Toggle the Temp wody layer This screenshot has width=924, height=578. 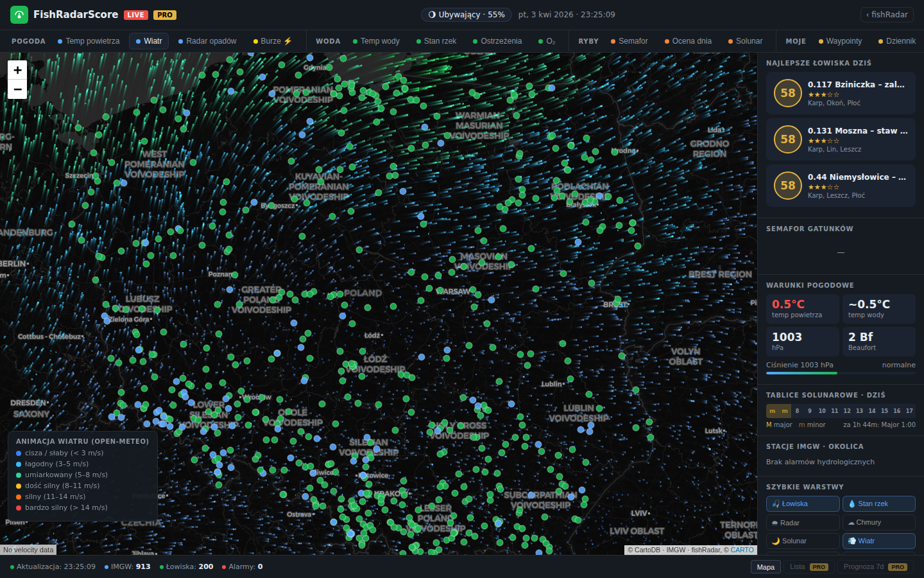coord(377,40)
